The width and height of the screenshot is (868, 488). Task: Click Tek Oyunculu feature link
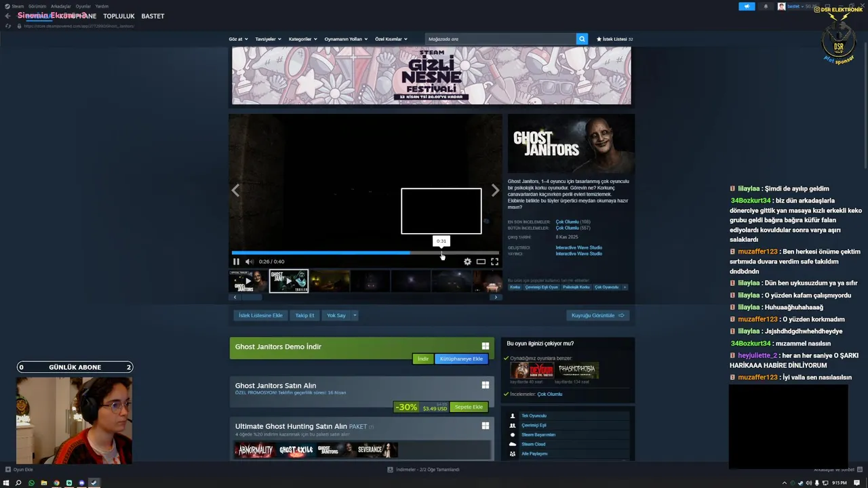(x=534, y=415)
